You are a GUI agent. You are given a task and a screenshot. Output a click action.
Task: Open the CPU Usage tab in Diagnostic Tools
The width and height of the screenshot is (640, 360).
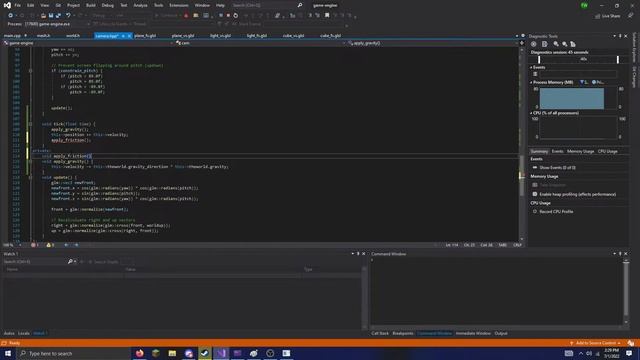(x=608, y=151)
